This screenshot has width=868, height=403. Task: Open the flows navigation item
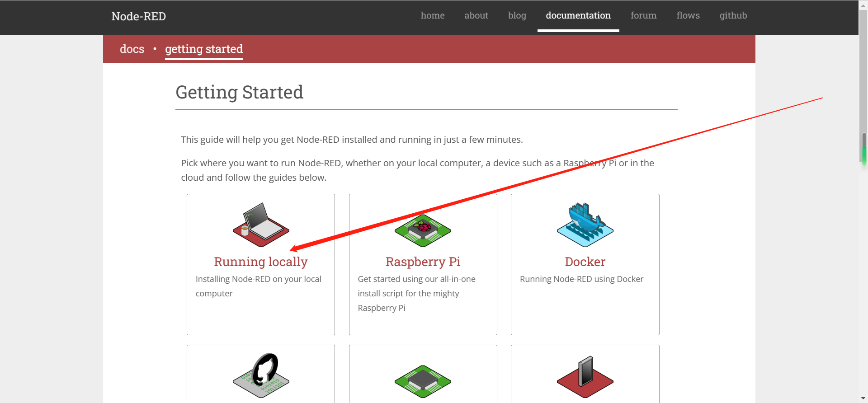click(x=688, y=15)
